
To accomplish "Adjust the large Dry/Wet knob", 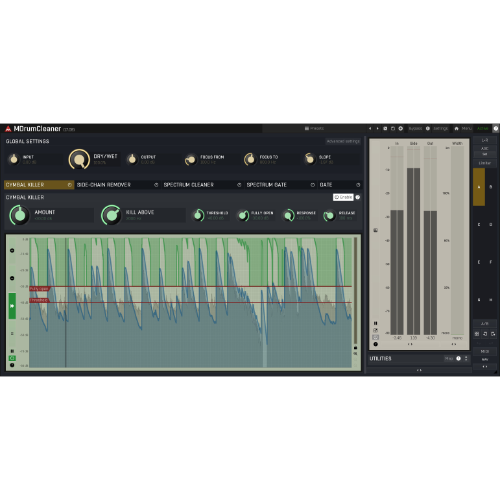I will point(79,160).
